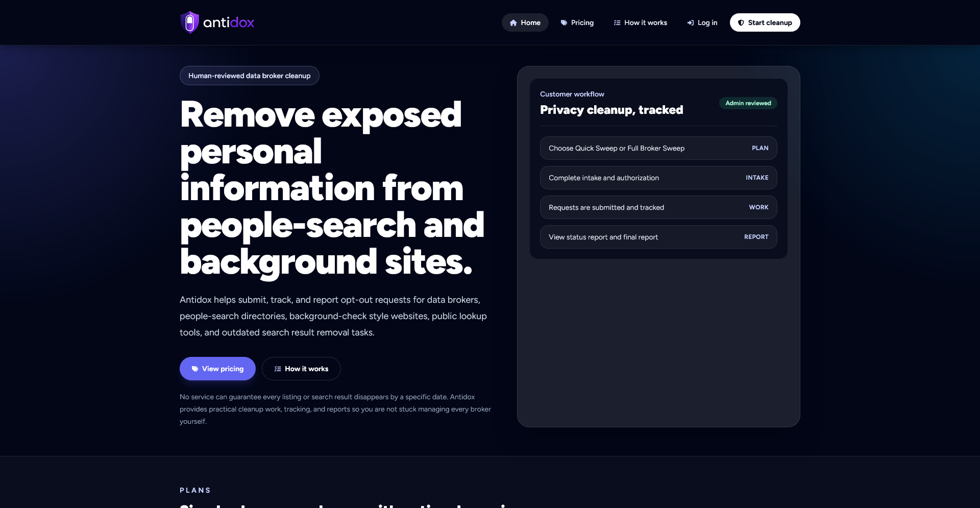
Task: Click the tag icon in the View pricing button
Action: click(x=195, y=369)
